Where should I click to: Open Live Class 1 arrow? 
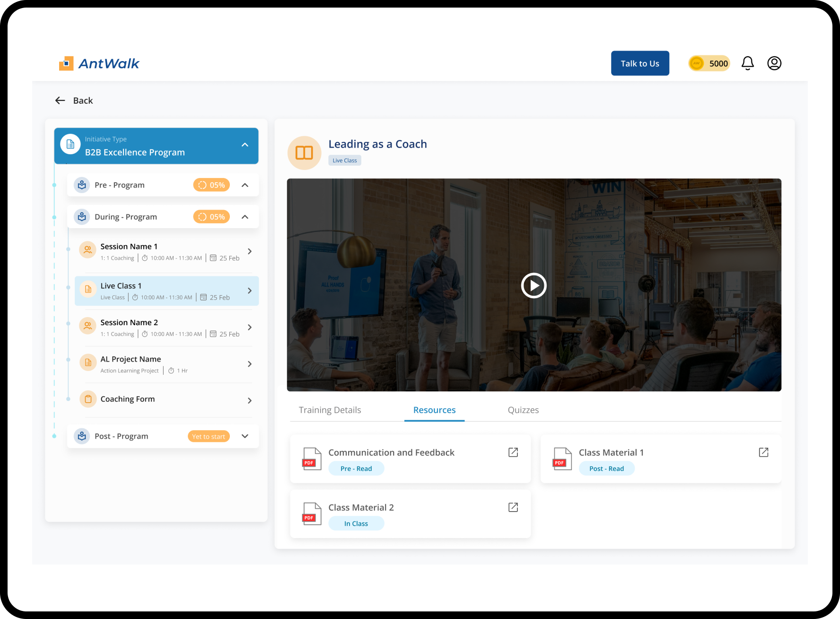click(250, 291)
